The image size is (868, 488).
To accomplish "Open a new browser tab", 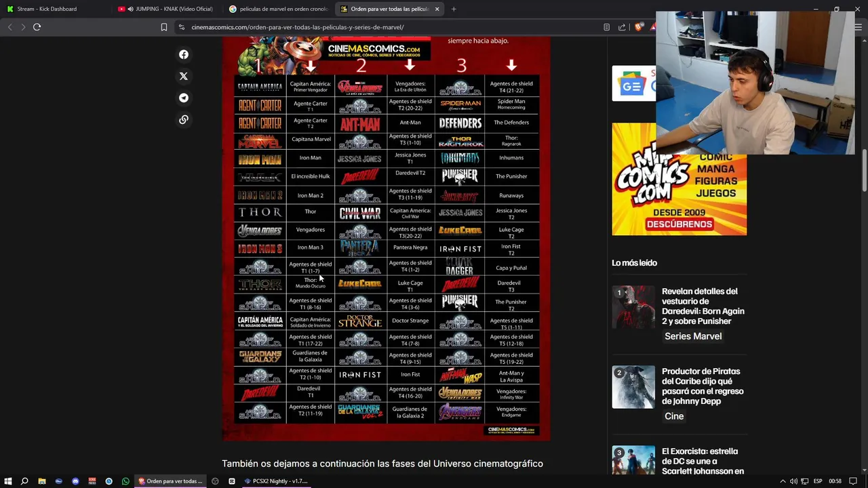I will pyautogui.click(x=454, y=9).
